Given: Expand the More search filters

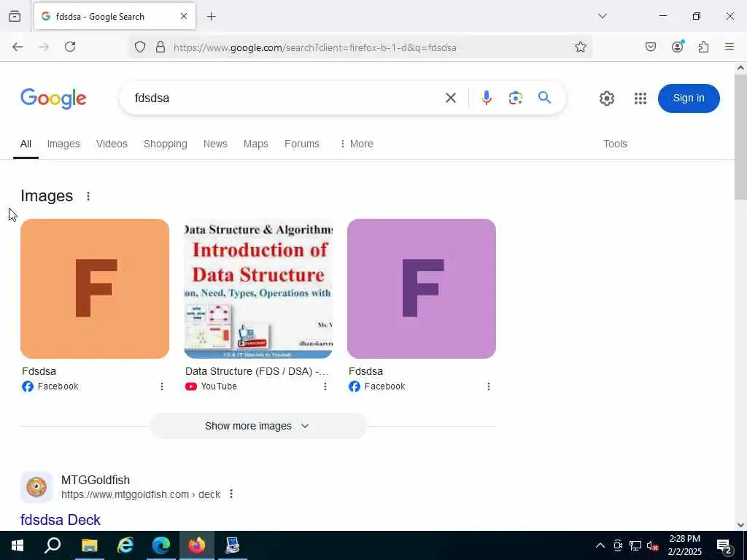Looking at the screenshot, I should (x=356, y=144).
